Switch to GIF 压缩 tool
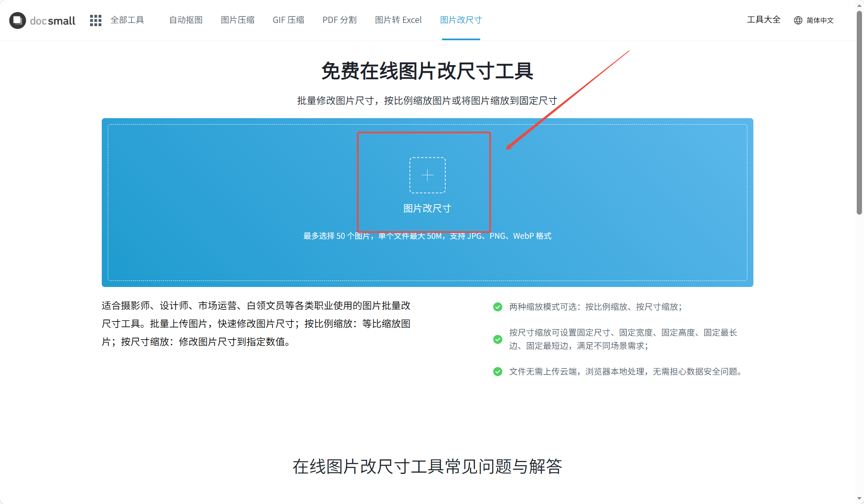 (x=288, y=20)
